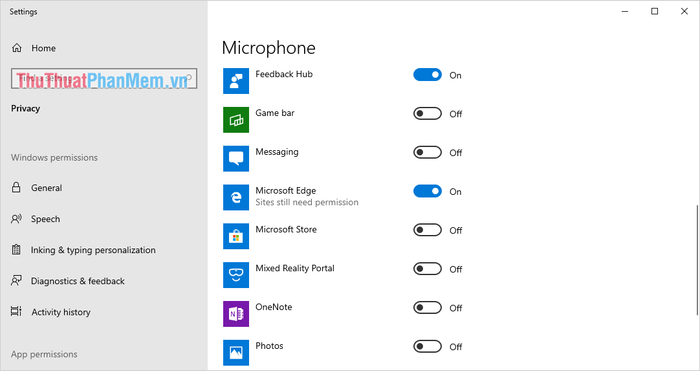Click the purple OneNote icon
The height and width of the screenshot is (371, 700).
236,314
